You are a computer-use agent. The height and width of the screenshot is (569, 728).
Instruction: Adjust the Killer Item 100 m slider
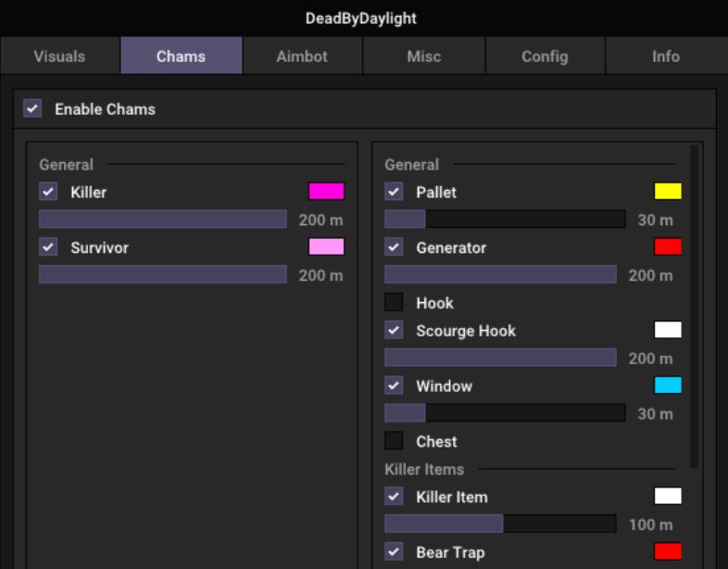click(x=500, y=525)
